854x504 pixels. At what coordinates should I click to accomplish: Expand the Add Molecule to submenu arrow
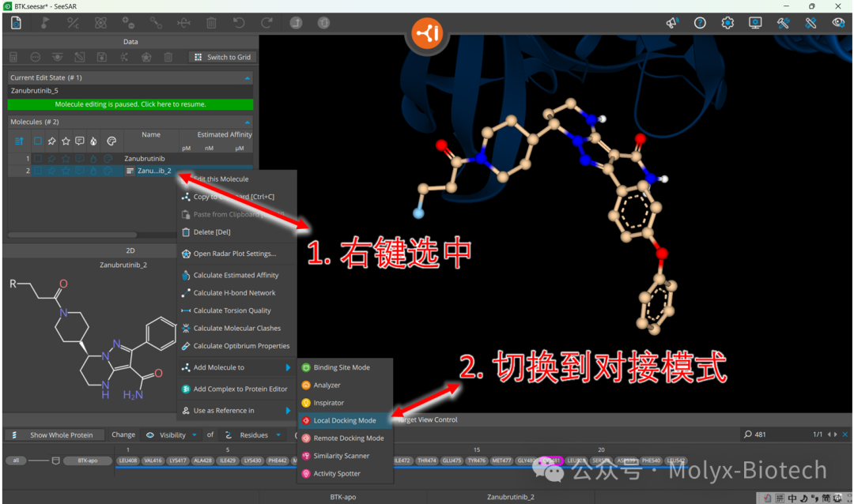[288, 368]
